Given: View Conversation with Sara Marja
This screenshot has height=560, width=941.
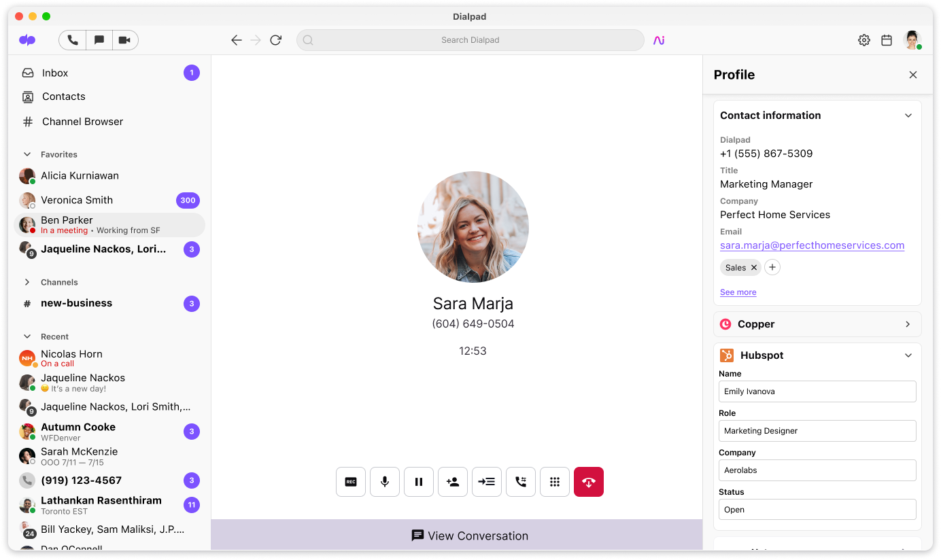Looking at the screenshot, I should 469,536.
